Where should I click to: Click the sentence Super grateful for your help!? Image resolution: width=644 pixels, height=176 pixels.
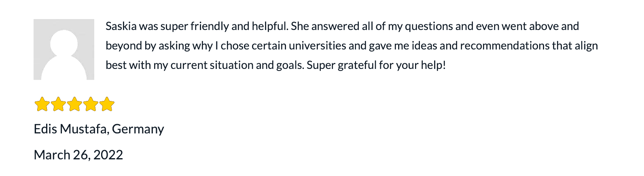coord(376,65)
